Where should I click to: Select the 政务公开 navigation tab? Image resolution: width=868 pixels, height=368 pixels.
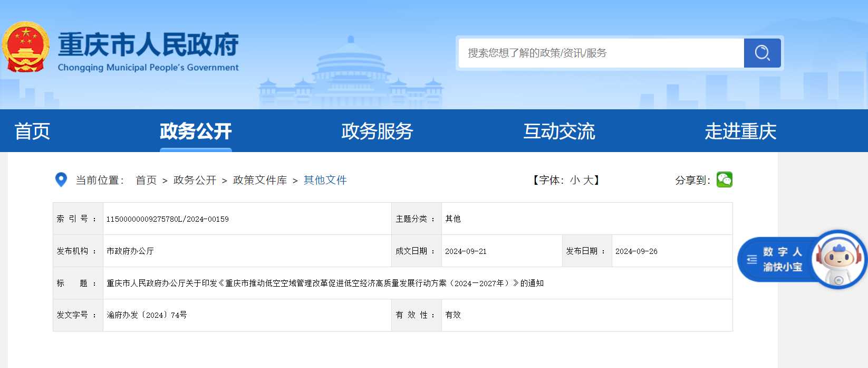coord(196,131)
